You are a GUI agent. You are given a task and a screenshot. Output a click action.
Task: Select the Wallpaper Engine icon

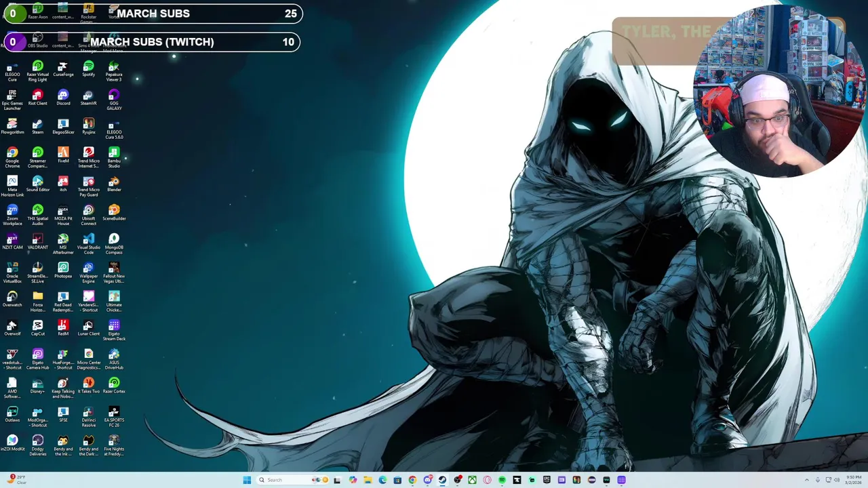[x=88, y=273]
